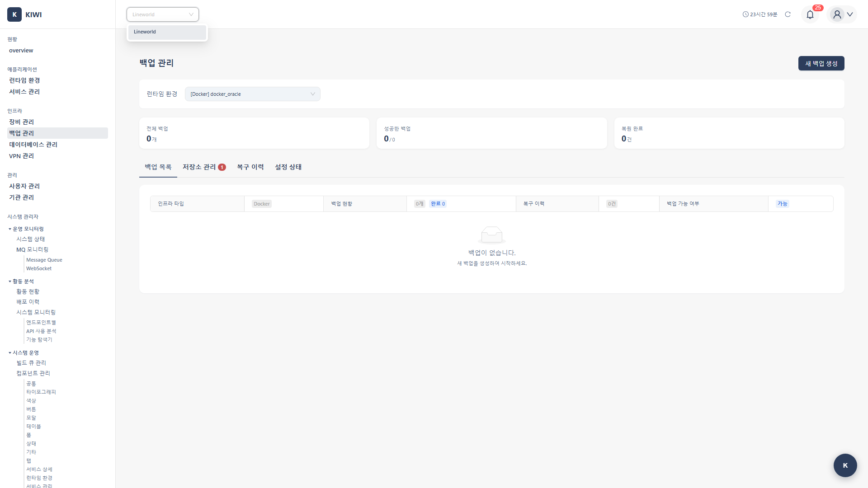
Task: Open 시스템 모니터링 tree item
Action: pyautogui.click(x=36, y=312)
